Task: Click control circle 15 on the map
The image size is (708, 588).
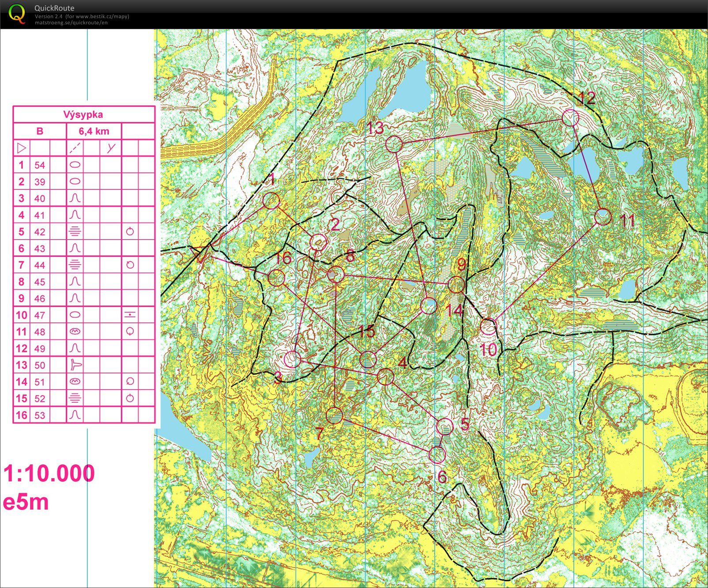Action: click(368, 359)
